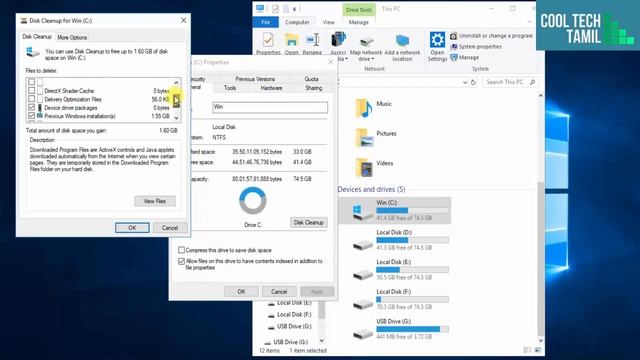Toggle DirectX Shader Cache checkbox
The height and width of the screenshot is (360, 640).
31,90
